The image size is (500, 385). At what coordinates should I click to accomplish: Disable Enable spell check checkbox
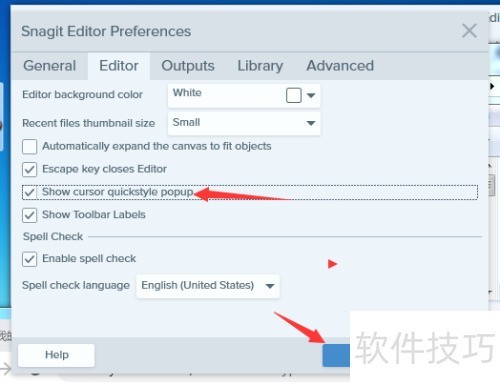coord(29,259)
